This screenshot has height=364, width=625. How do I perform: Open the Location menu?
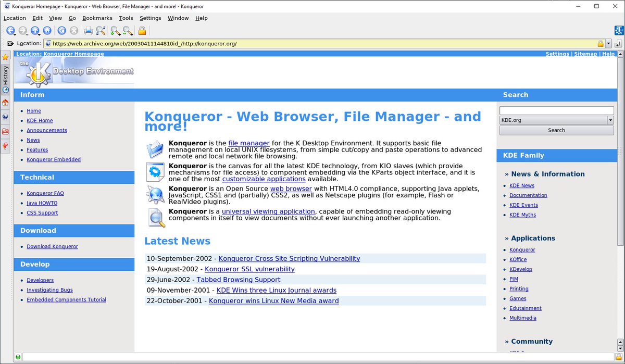click(15, 18)
